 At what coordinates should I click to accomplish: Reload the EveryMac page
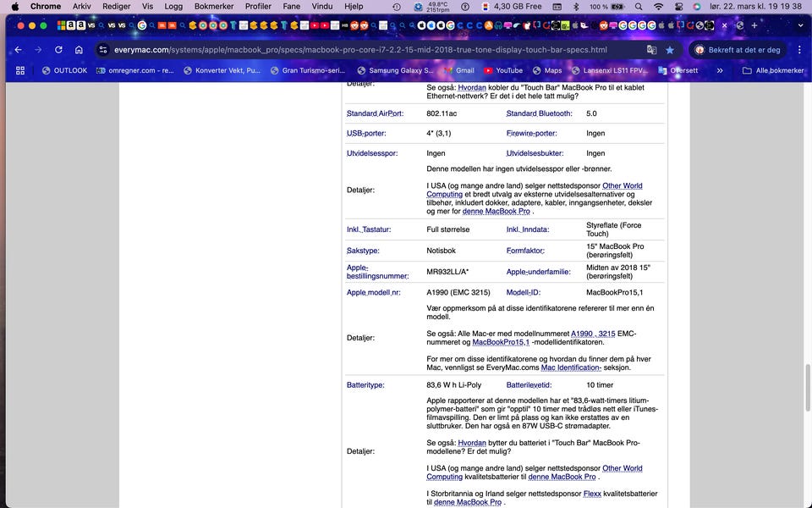click(x=58, y=50)
